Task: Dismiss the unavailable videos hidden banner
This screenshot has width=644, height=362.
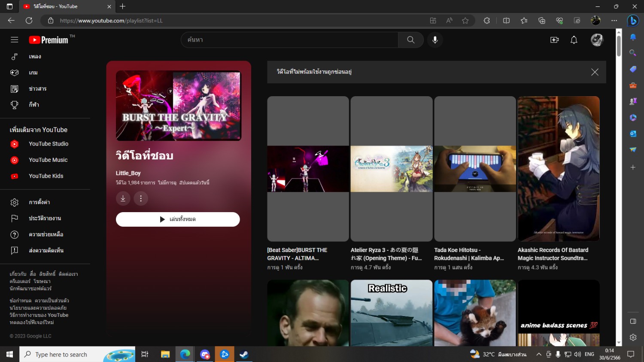Action: (595, 72)
